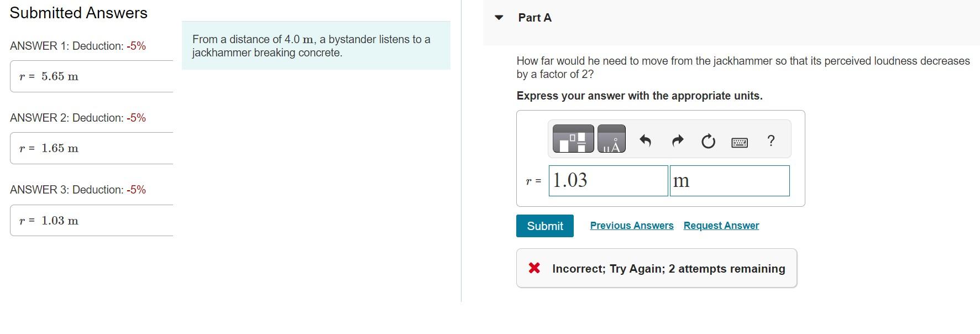Viewport: 980px width, 334px height.
Task: Undo last entry in answer box
Action: coord(645,141)
